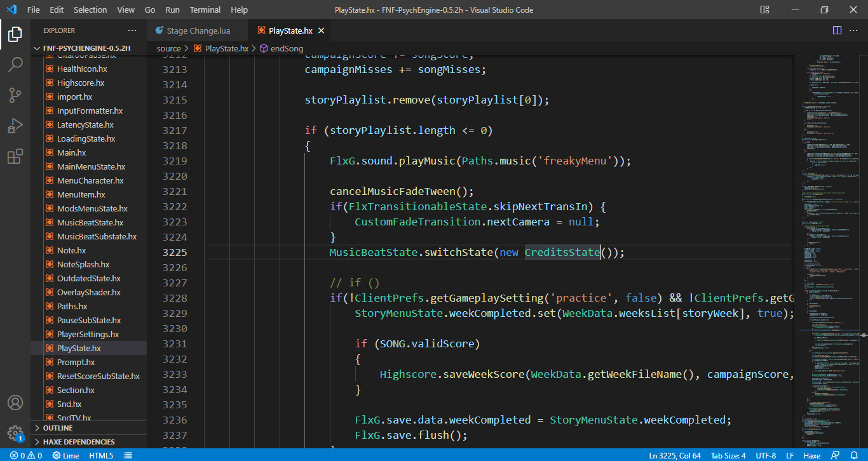The image size is (868, 461).
Task: Open the Search view icon
Action: (15, 65)
